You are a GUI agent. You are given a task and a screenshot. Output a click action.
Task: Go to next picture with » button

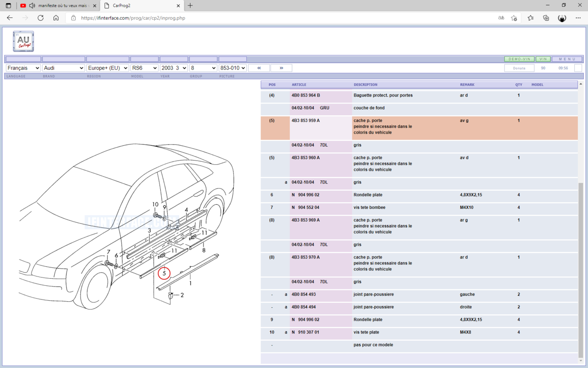pos(281,68)
